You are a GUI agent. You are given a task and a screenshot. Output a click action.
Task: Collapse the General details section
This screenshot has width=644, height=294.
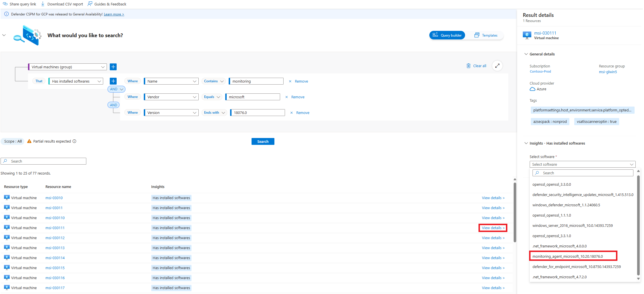pyautogui.click(x=526, y=54)
